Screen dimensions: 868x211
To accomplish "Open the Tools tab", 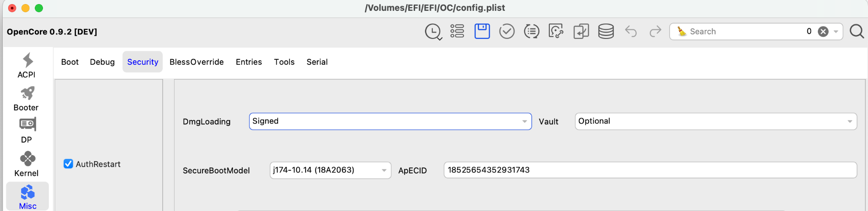I will coord(284,62).
